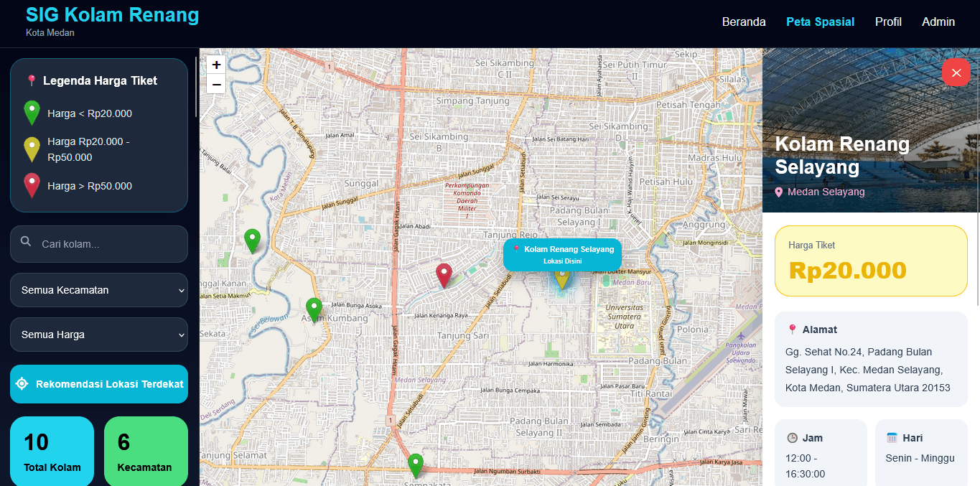
Task: Go to Beranda page
Action: pos(744,22)
